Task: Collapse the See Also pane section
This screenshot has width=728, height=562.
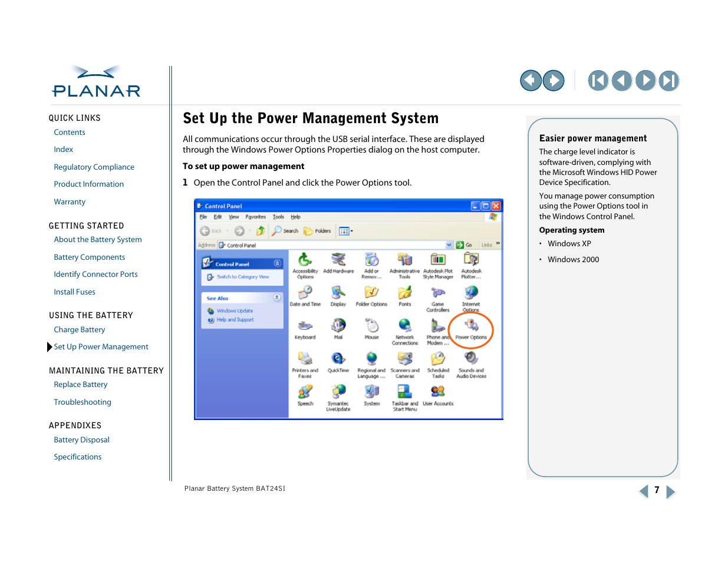Action: tap(277, 298)
